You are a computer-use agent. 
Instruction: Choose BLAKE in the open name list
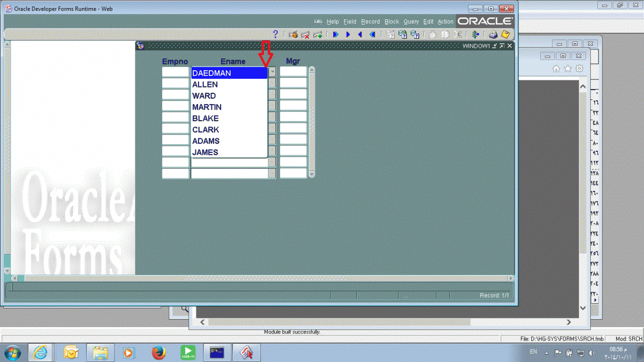pos(206,119)
